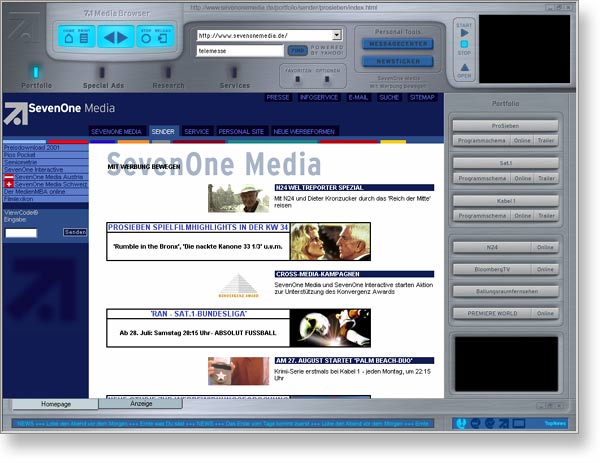Switch to the SERVICE tab
600x463 pixels.
[x=197, y=131]
